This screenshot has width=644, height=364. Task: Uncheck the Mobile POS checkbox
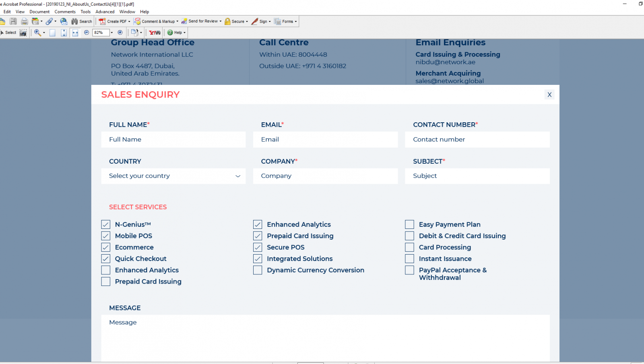click(x=106, y=236)
